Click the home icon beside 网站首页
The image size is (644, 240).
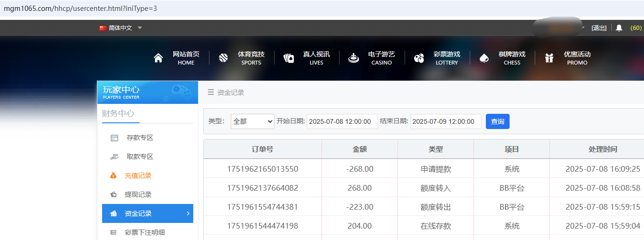[x=159, y=58]
